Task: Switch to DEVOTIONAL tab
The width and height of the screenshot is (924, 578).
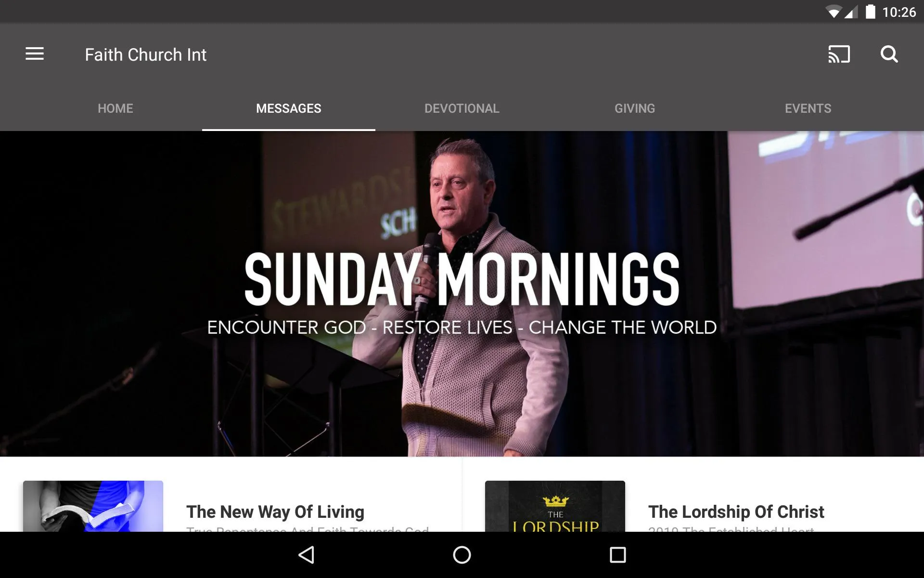Action: pyautogui.click(x=462, y=108)
